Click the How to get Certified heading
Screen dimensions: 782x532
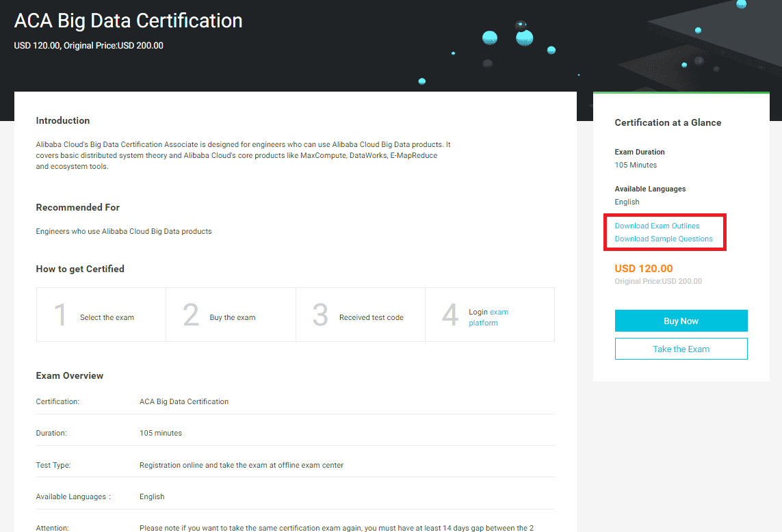click(x=80, y=269)
